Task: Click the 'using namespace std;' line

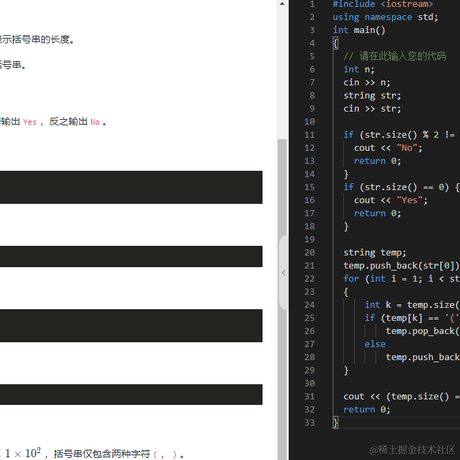Action: [385, 17]
